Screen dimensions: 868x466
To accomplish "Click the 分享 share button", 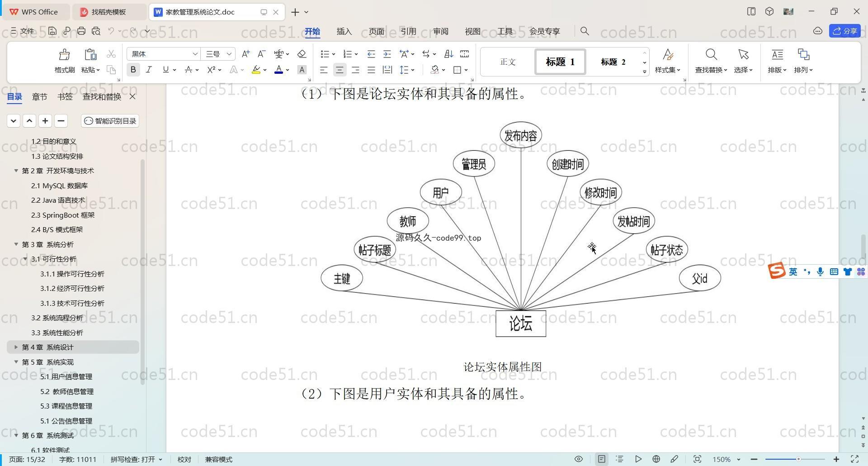I will tap(844, 31).
